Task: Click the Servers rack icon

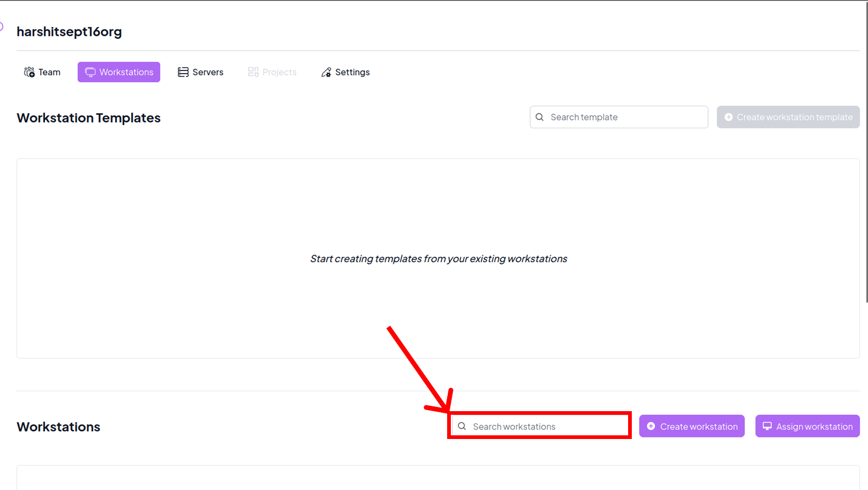Action: click(x=183, y=72)
